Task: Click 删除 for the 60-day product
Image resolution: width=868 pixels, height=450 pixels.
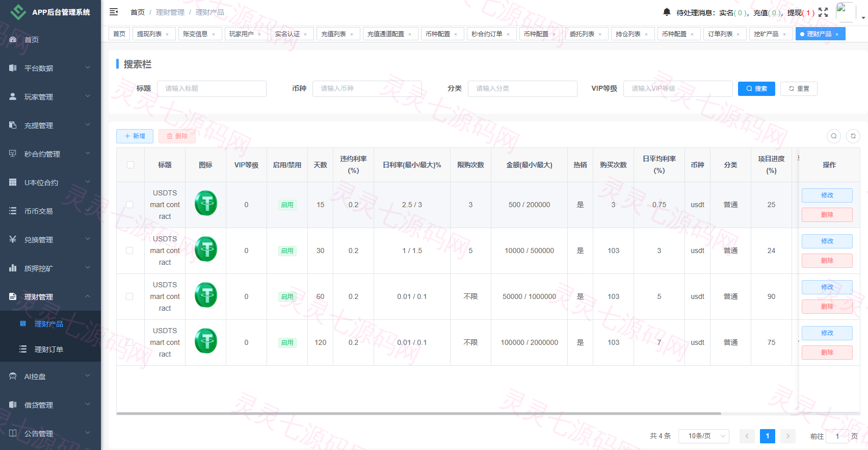Action: coord(827,307)
